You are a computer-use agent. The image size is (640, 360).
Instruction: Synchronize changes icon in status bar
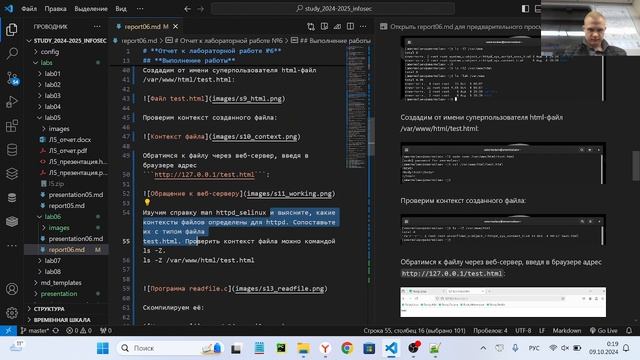tap(56, 331)
